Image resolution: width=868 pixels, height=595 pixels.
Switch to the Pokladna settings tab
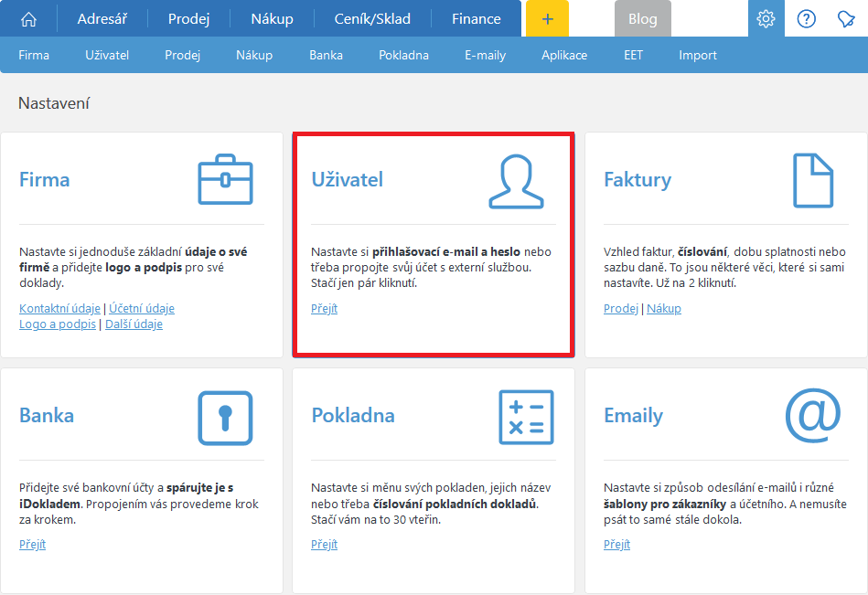[x=403, y=55]
